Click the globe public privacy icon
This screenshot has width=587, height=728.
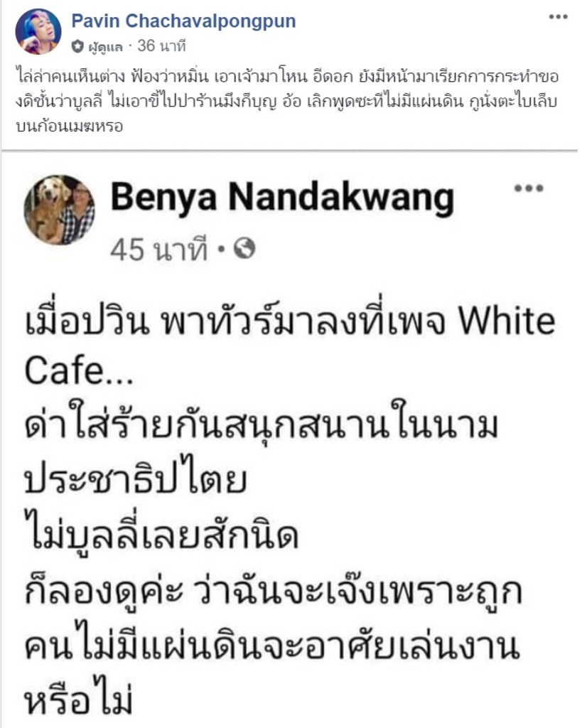click(245, 248)
